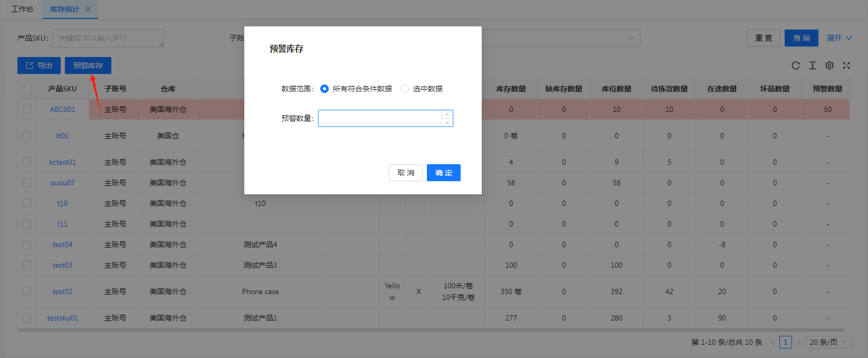Open the column settings gear icon
868x358 pixels.
pos(829,65)
